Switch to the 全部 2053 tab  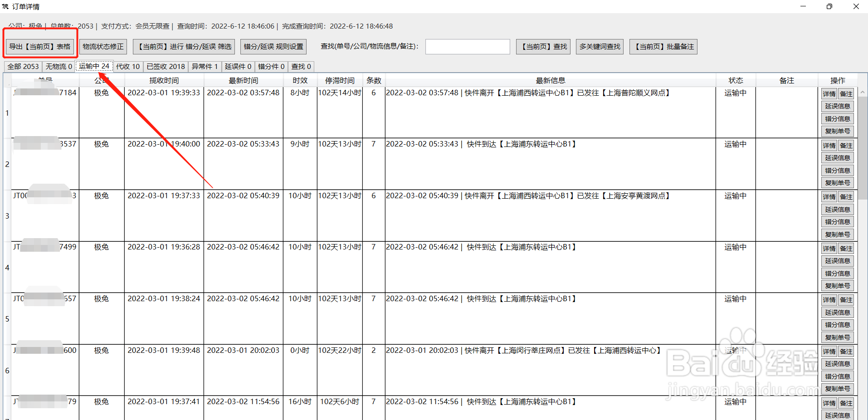[x=23, y=67]
